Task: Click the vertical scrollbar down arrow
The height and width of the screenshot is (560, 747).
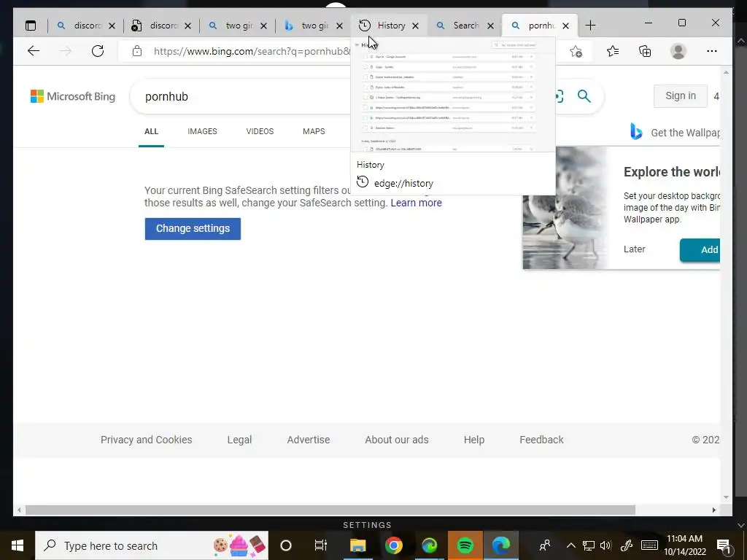Action: click(726, 497)
